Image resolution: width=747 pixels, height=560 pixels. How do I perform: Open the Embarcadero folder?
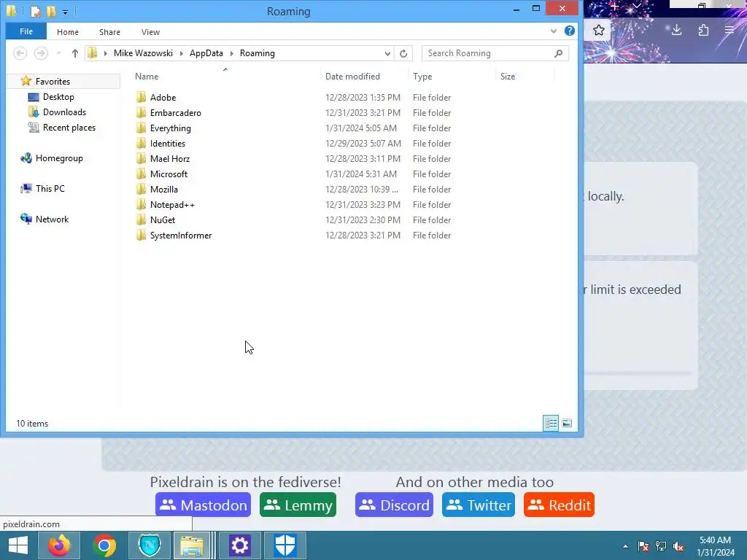pos(175,113)
